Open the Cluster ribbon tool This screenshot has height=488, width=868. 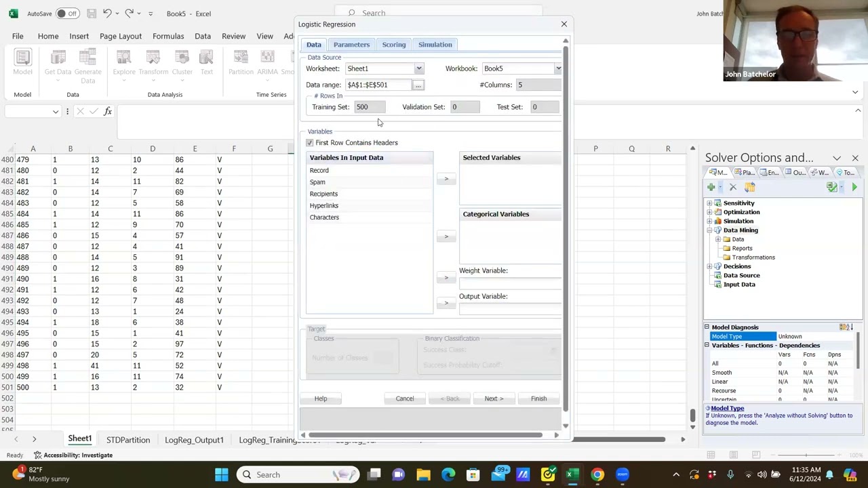point(182,62)
